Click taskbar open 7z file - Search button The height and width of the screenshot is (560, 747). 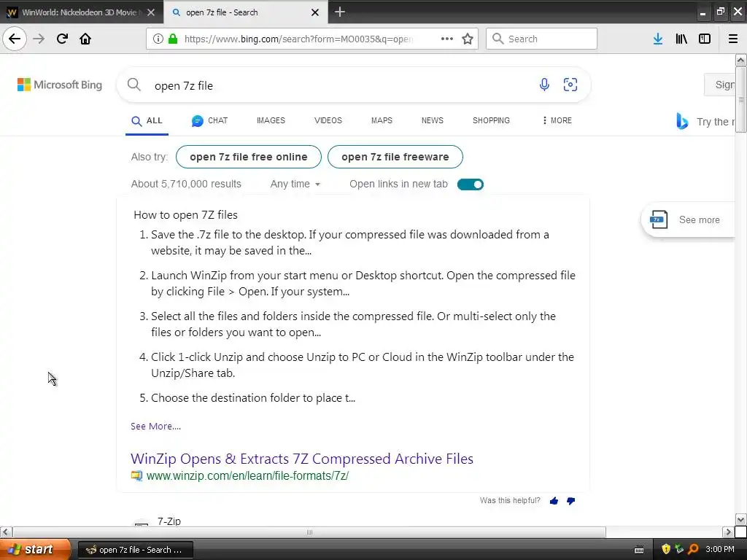[x=135, y=550]
